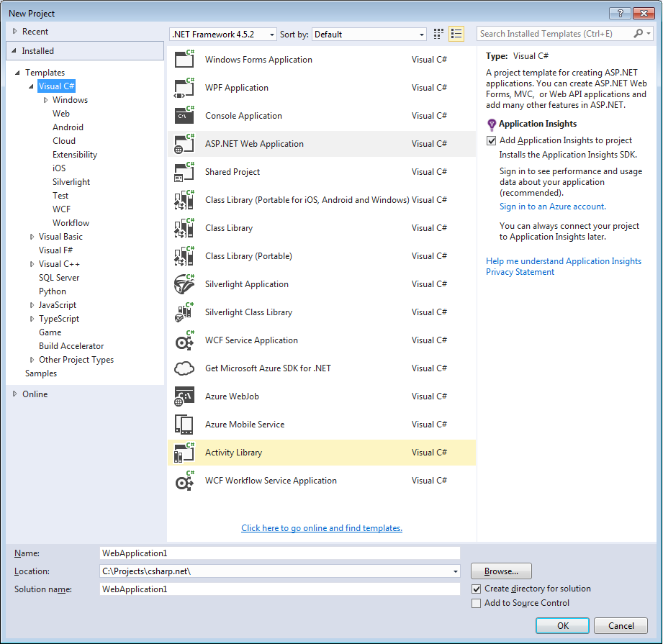Expand the JavaScript tree node

click(32, 305)
